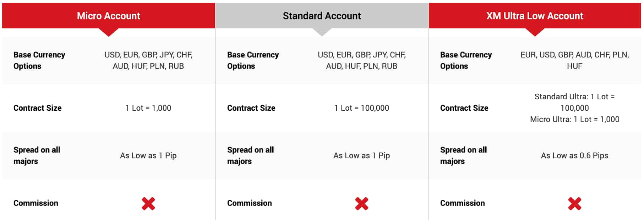Click the "1 Lot = 100,000" Standard contract size
Image resolution: width=644 pixels, height=220 pixels.
click(361, 108)
